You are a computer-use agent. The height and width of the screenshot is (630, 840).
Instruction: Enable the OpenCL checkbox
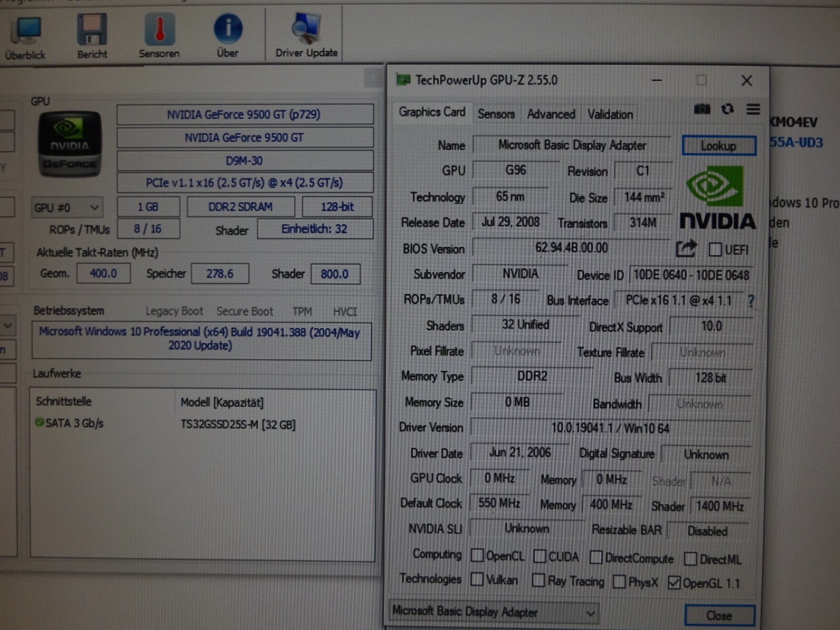click(477, 555)
